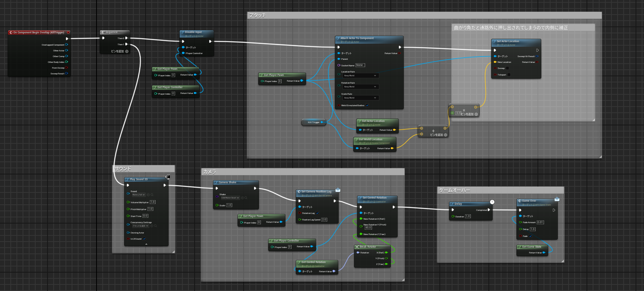Click the Rotation input pin on Break Rotator
The height and width of the screenshot is (291, 644).
(358, 253)
